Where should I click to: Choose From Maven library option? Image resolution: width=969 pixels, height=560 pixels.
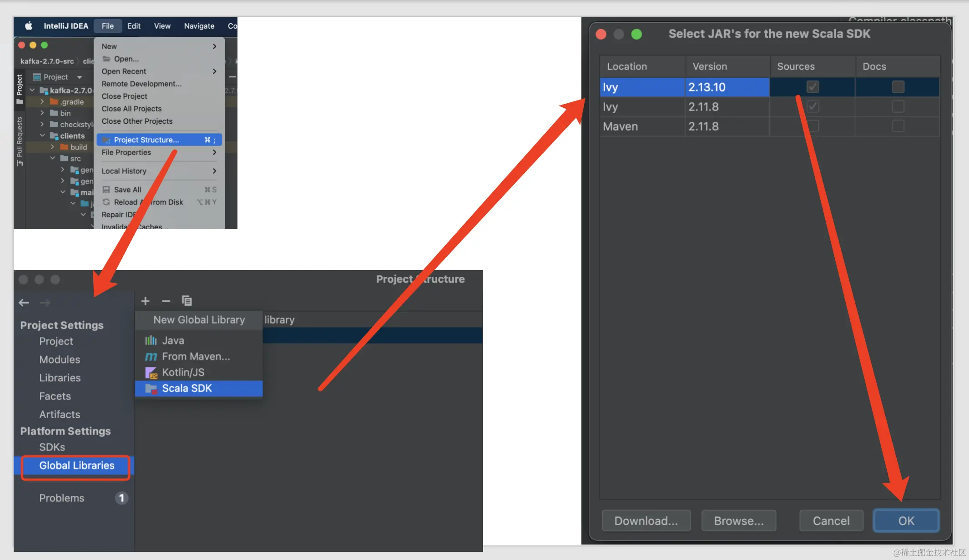click(196, 356)
